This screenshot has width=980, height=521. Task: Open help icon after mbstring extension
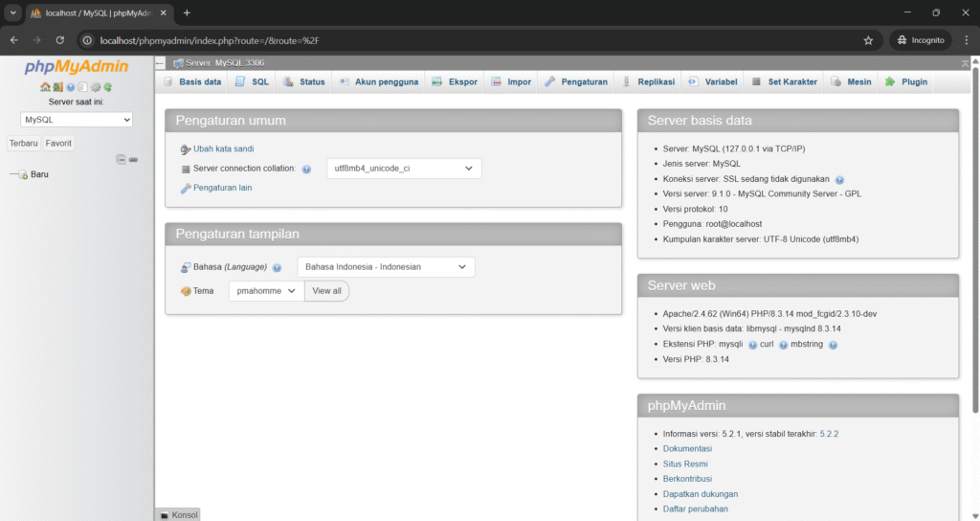click(833, 345)
